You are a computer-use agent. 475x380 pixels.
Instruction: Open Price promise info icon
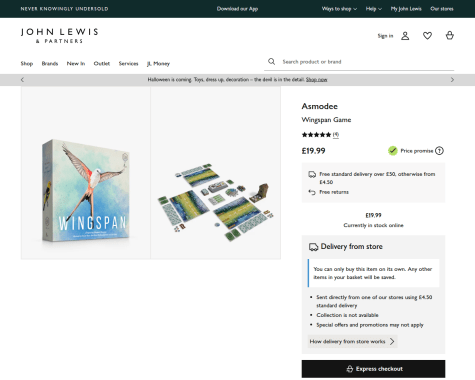click(x=439, y=151)
